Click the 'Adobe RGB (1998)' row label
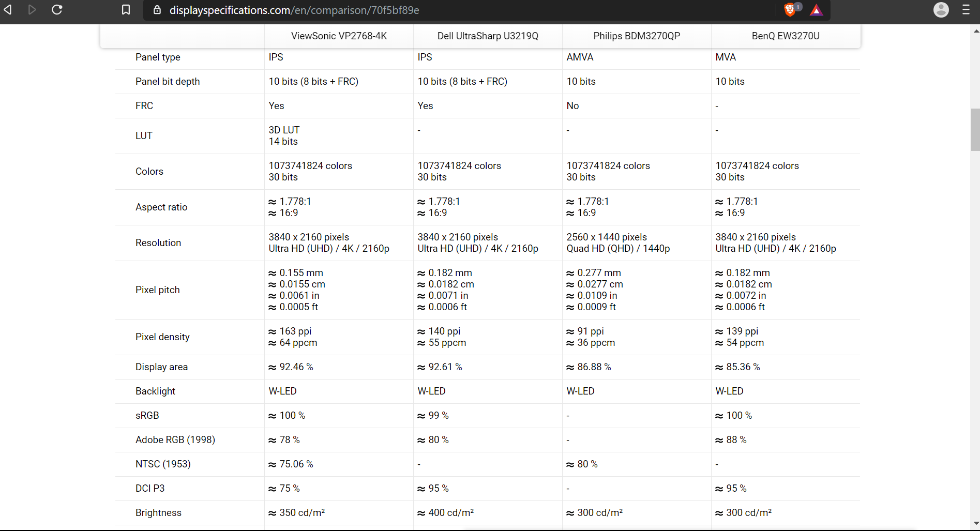The width and height of the screenshot is (980, 531). pyautogui.click(x=175, y=440)
